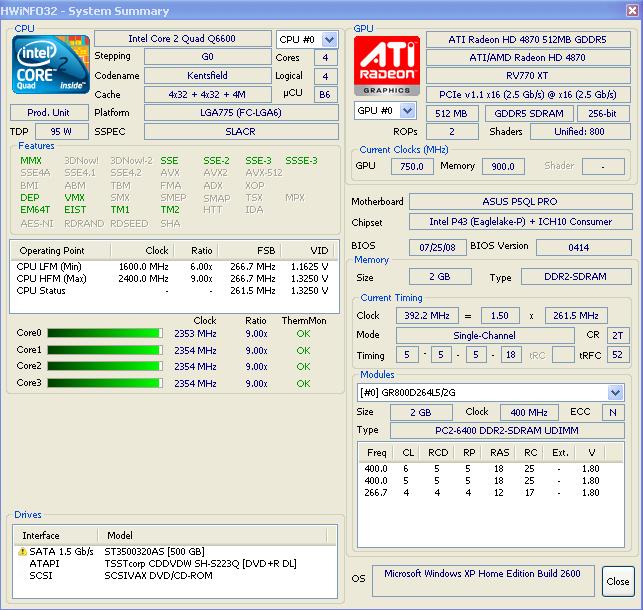Click the PCIe v1.1 x16 field
The width and height of the screenshot is (643, 610).
coord(528,95)
